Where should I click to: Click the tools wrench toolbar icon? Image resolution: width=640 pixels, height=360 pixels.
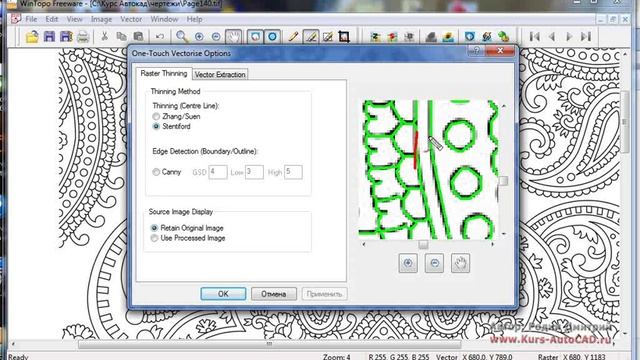click(x=487, y=37)
